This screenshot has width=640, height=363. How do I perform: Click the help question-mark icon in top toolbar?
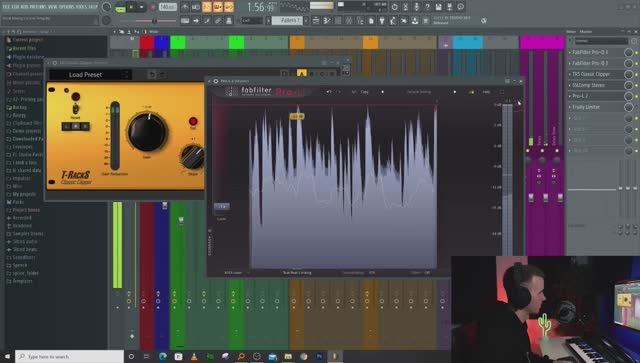click(427, 7)
